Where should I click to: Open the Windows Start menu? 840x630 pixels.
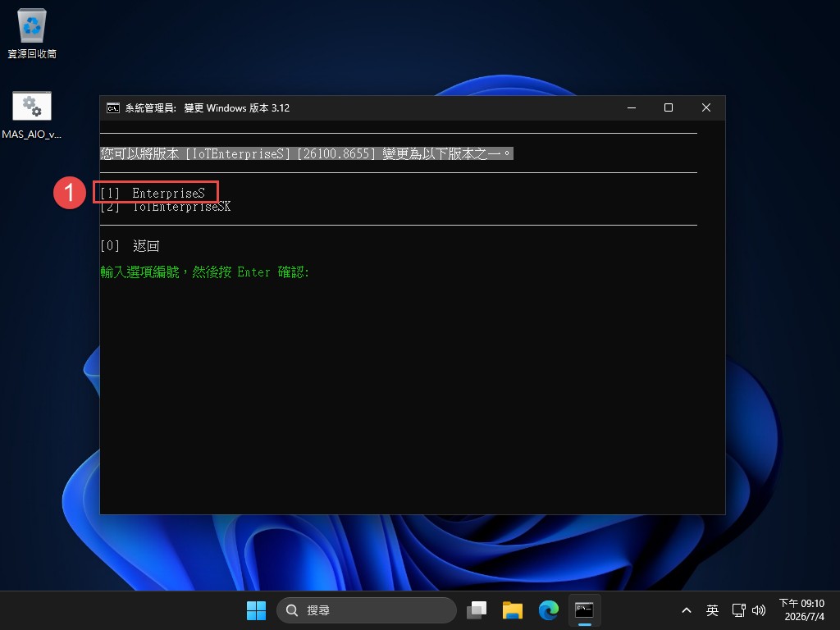click(256, 610)
